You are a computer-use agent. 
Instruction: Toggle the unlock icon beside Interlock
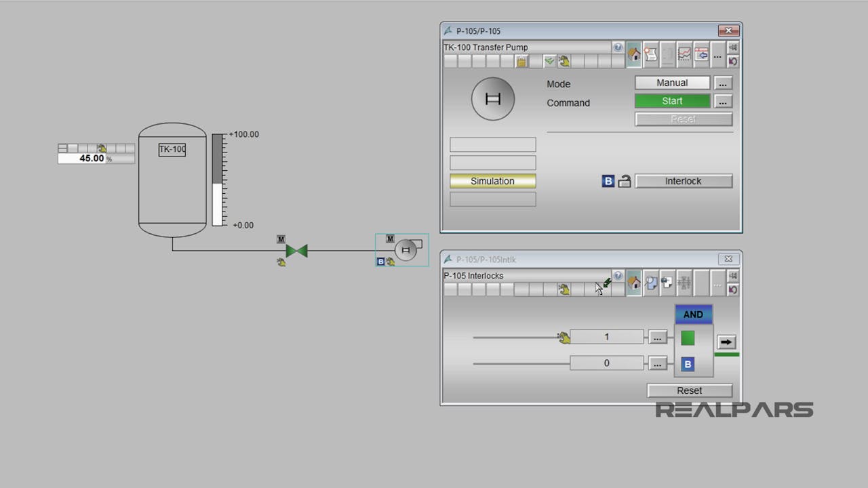(624, 181)
